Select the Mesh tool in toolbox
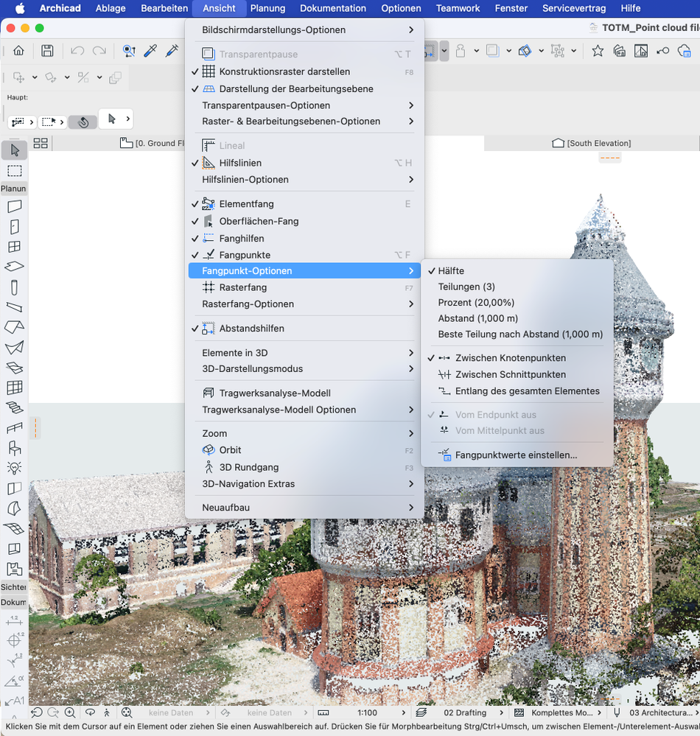The width and height of the screenshot is (700, 736). point(14,528)
